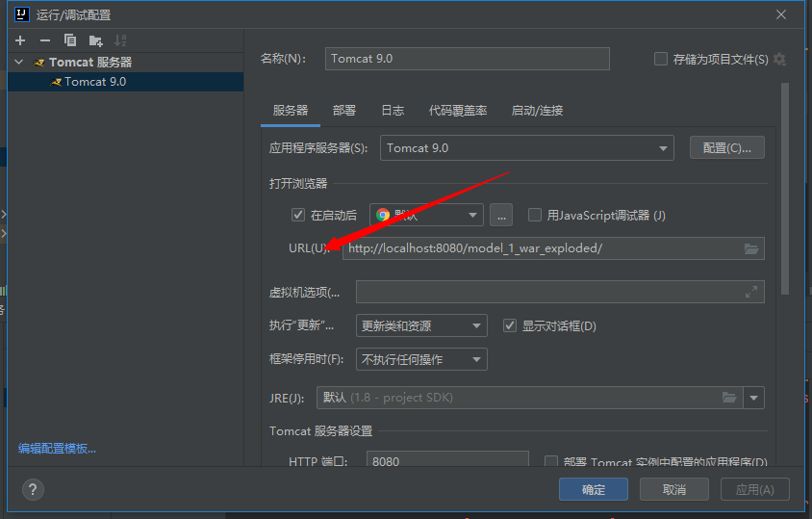The width and height of the screenshot is (812, 519).
Task: Enable 用JavaScript调试器 checkbox
Action: (534, 215)
